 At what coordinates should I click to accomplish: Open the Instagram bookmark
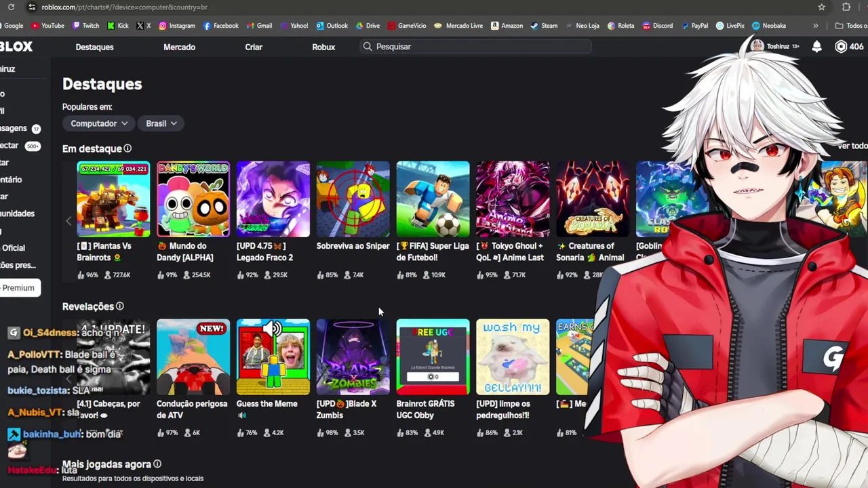(x=176, y=26)
